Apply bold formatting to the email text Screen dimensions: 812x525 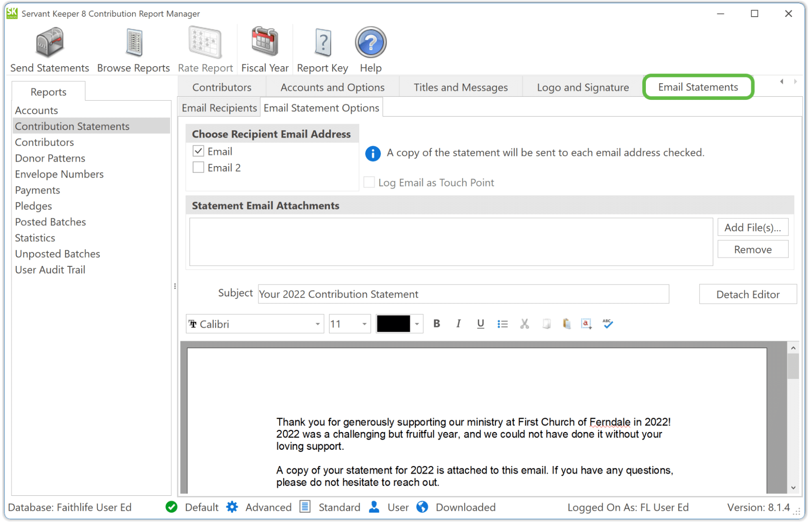436,324
